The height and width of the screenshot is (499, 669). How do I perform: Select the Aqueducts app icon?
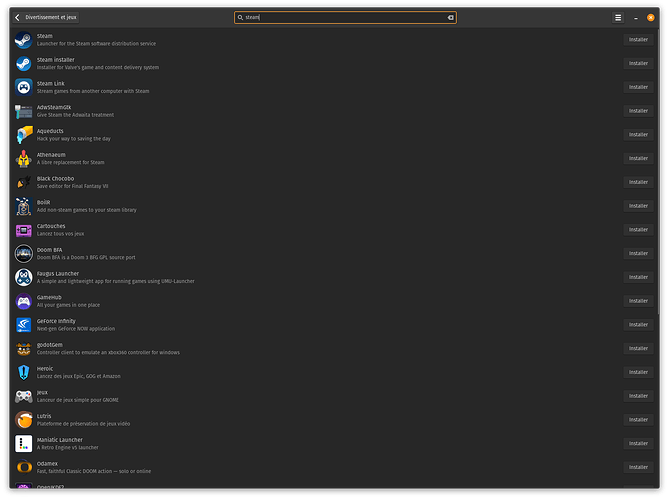pos(23,135)
